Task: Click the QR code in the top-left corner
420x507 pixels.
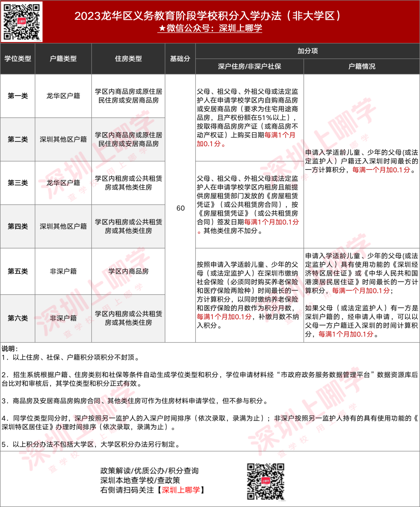Action: point(22,21)
